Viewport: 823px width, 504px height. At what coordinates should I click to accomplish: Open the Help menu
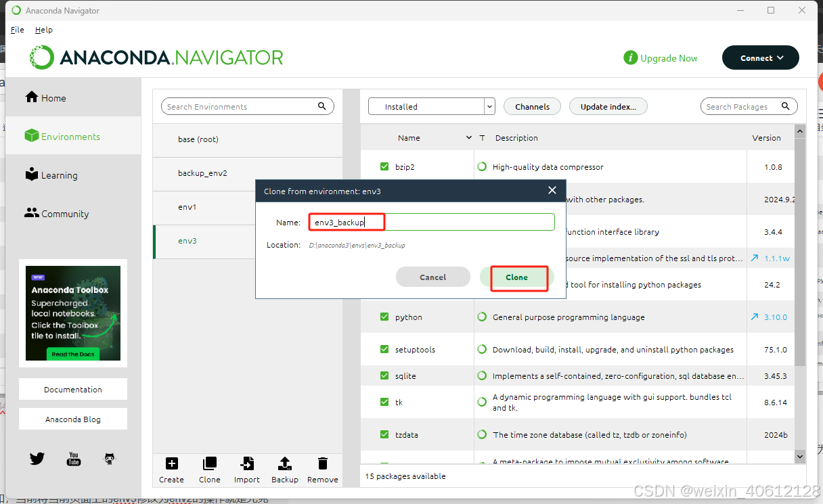[44, 30]
